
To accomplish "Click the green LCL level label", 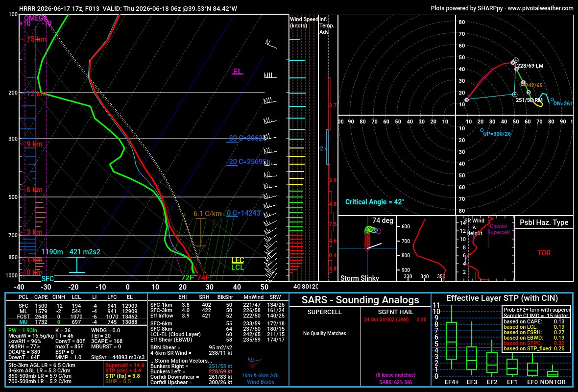I will pyautogui.click(x=238, y=268).
